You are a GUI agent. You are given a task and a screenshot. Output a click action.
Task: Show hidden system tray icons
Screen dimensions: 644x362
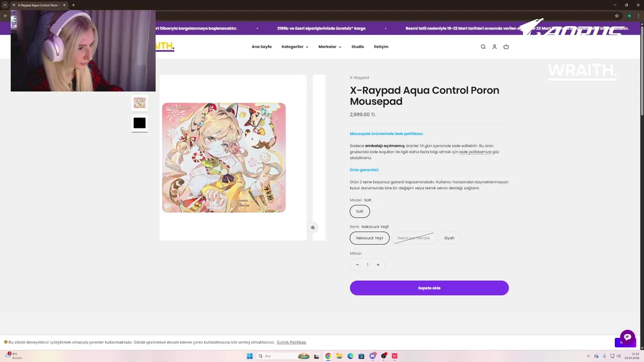[588, 356]
